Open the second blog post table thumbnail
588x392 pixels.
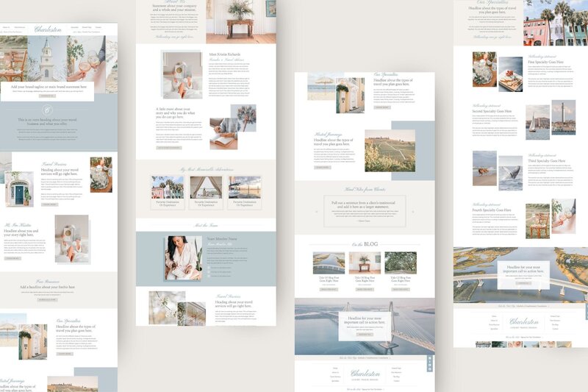[x=365, y=263]
